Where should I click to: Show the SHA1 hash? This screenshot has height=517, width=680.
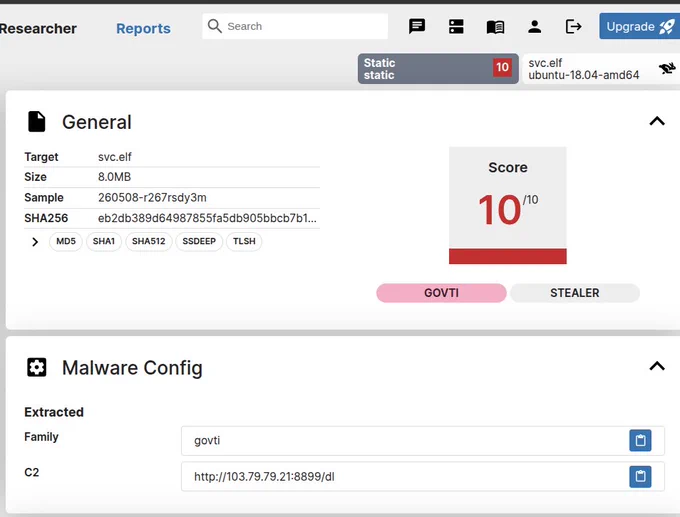tap(104, 241)
